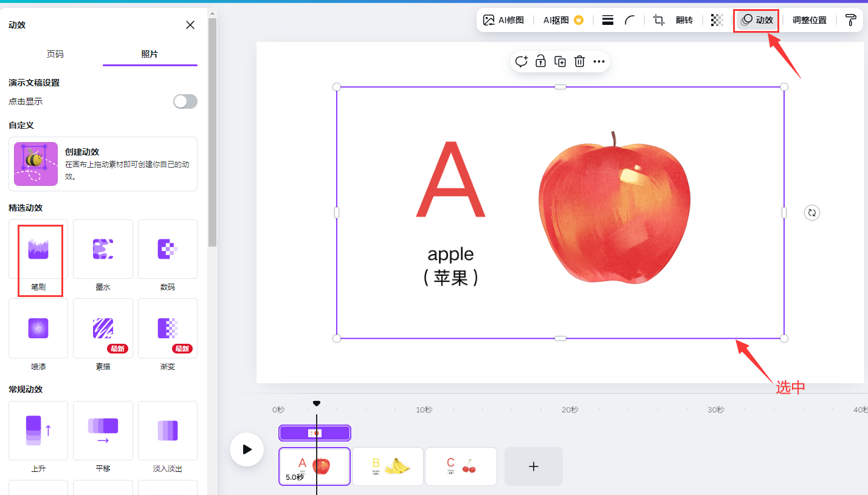Open the border style lines icon
The image size is (868, 495).
tap(607, 20)
